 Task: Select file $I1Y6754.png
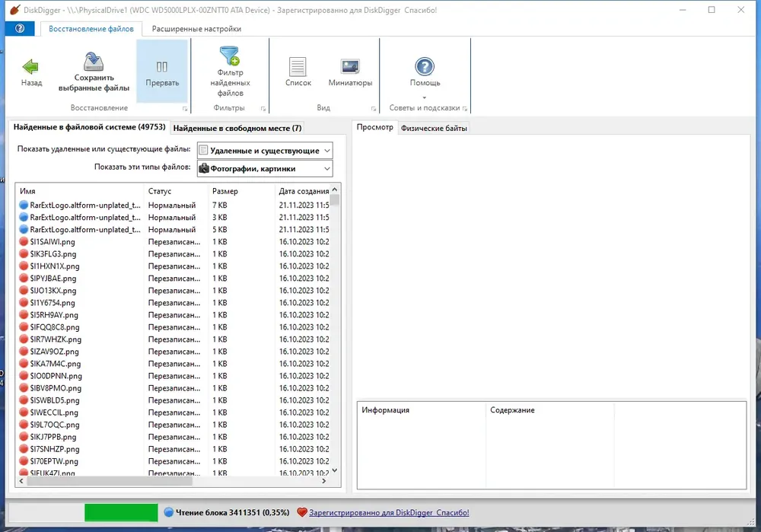[53, 302]
